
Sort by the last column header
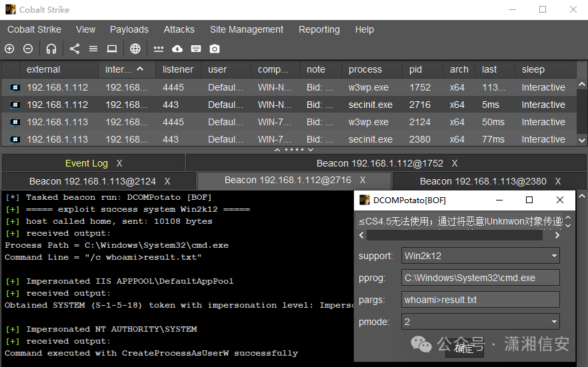tap(495, 69)
